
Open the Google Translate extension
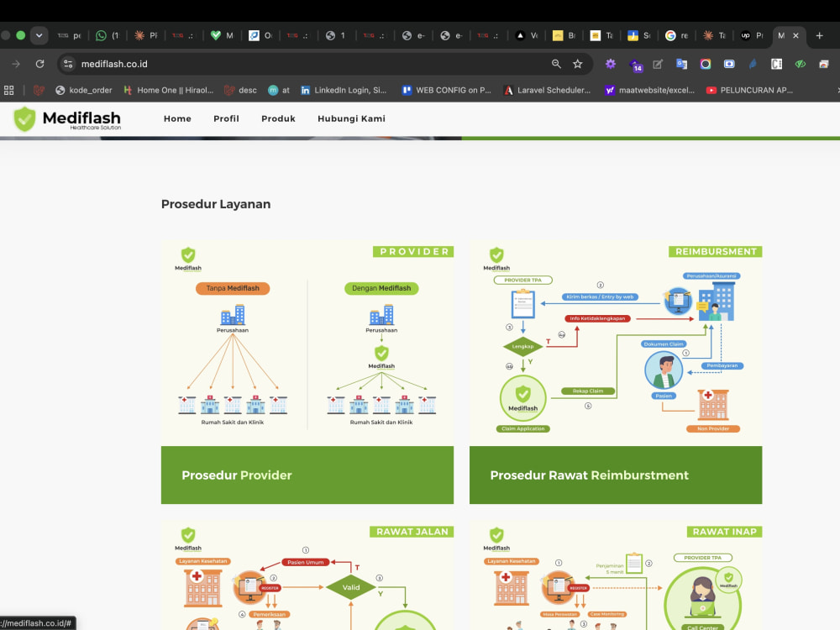click(x=681, y=64)
